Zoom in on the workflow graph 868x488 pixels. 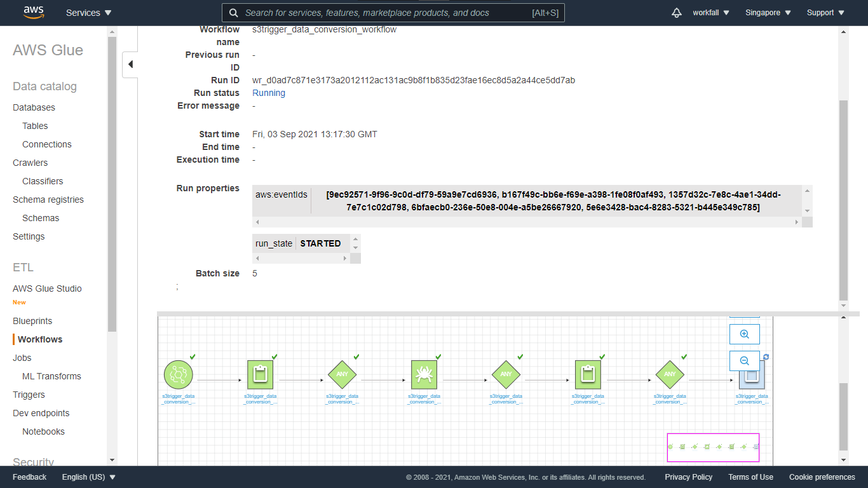744,334
